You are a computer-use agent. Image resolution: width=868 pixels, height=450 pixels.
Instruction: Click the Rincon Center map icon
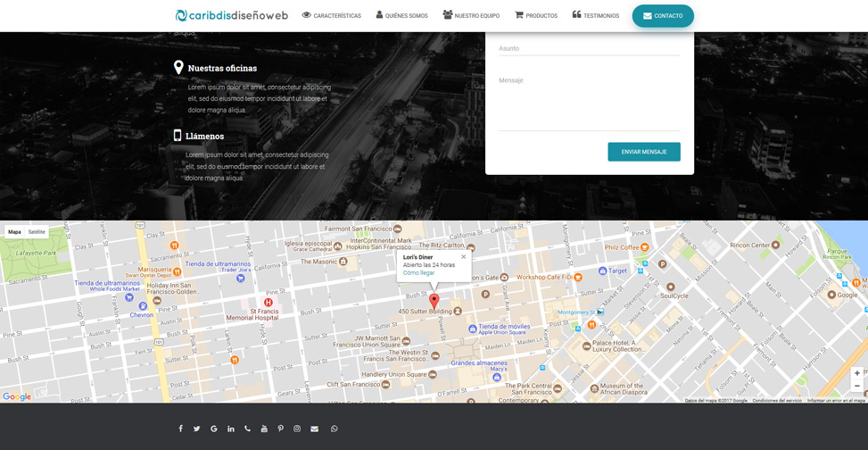tap(775, 245)
